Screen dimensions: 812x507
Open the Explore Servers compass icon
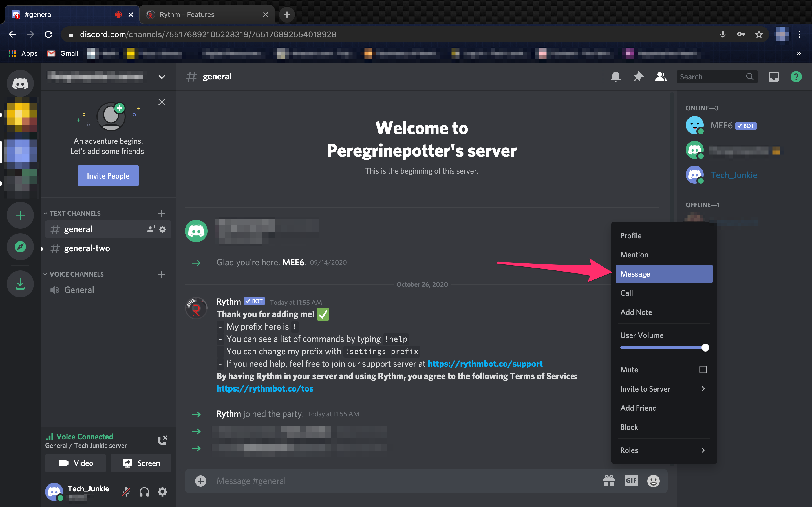20,247
